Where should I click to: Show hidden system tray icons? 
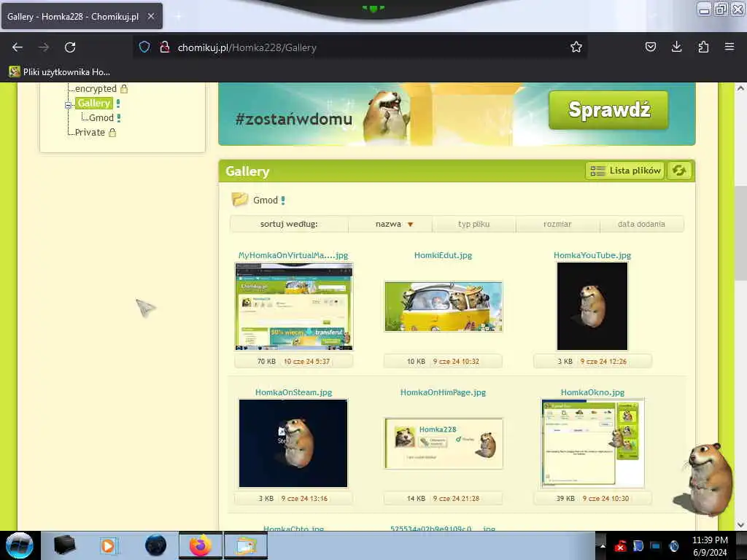click(603, 546)
